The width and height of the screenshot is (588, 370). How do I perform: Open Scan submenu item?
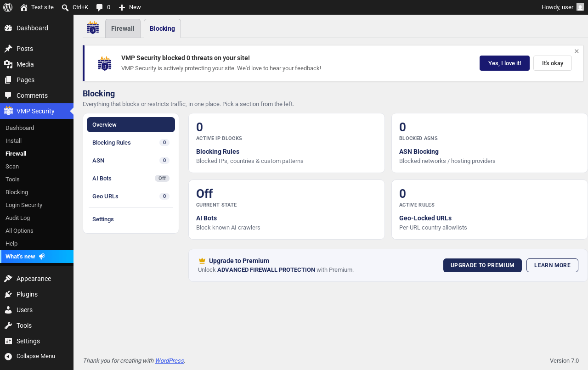point(37,166)
